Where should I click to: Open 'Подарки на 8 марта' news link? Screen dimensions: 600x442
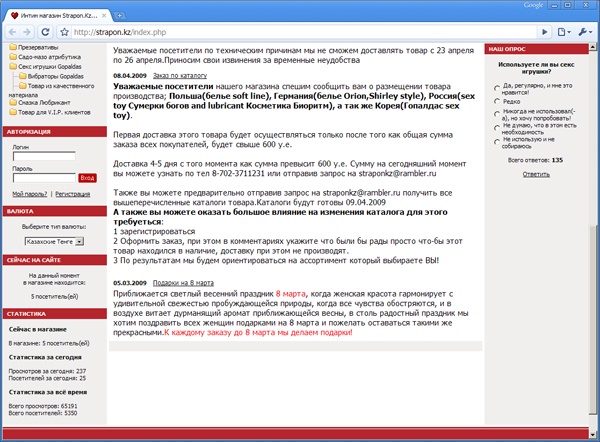[183, 283]
